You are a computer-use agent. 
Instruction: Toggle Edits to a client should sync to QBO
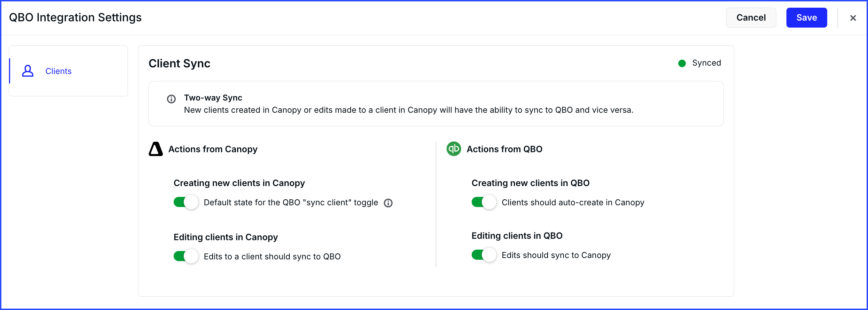click(x=186, y=256)
